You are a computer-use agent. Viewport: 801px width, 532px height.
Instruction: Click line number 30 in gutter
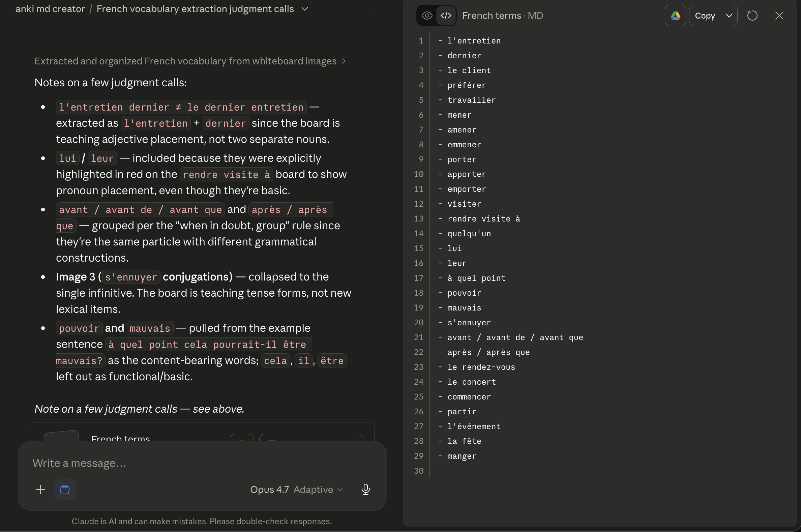point(419,471)
